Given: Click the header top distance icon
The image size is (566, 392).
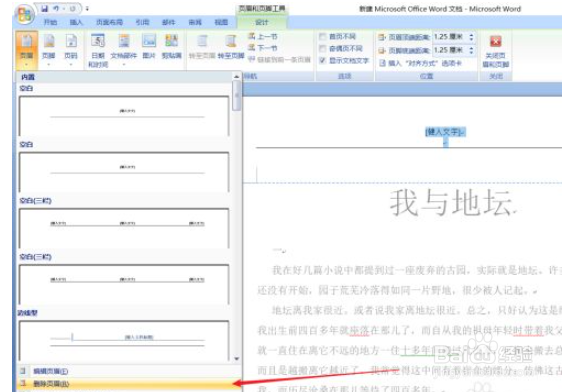Looking at the screenshot, I should coord(382,37).
